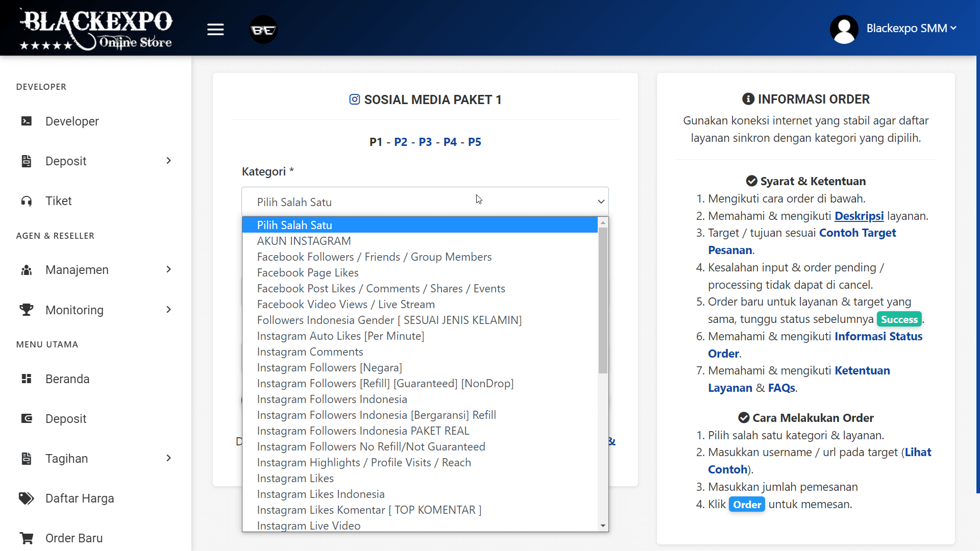This screenshot has height=551, width=980.
Task: Click the Deposit document icon under Developer
Action: (x=26, y=161)
